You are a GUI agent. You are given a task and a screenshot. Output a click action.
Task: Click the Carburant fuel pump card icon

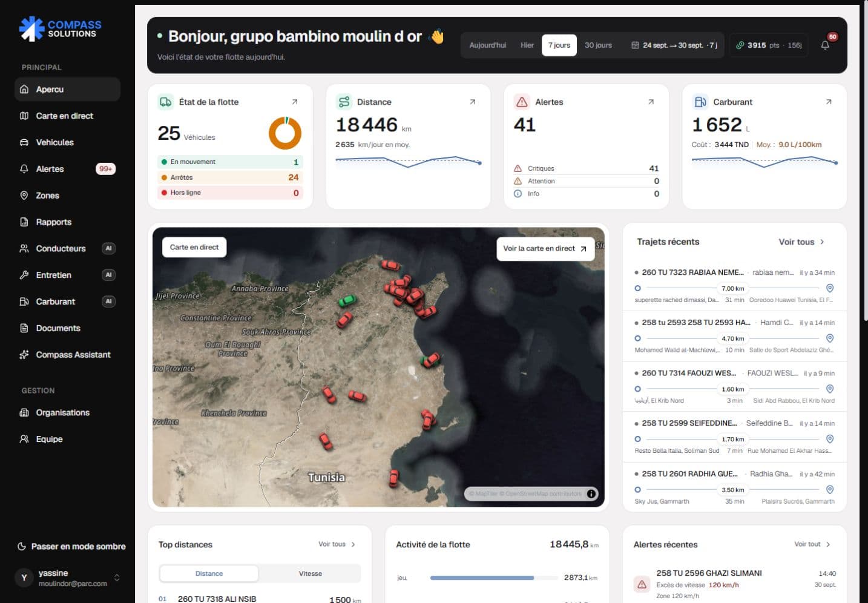700,102
